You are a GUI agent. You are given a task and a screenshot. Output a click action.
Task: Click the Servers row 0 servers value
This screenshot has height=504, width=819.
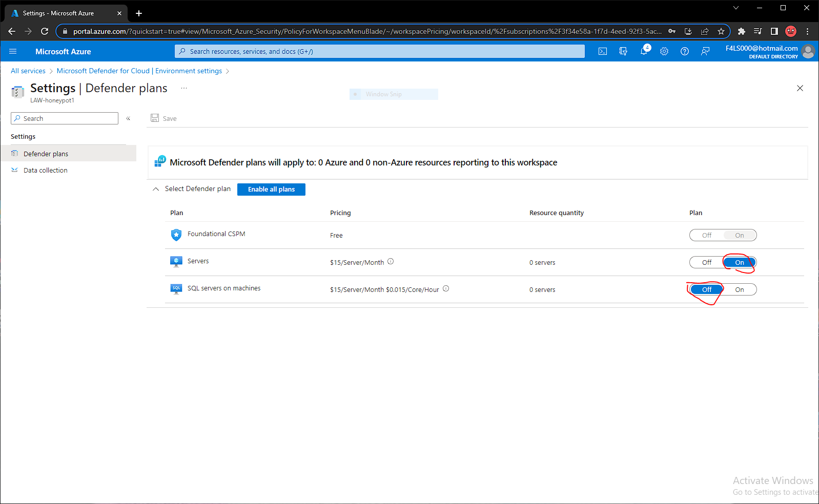point(542,262)
